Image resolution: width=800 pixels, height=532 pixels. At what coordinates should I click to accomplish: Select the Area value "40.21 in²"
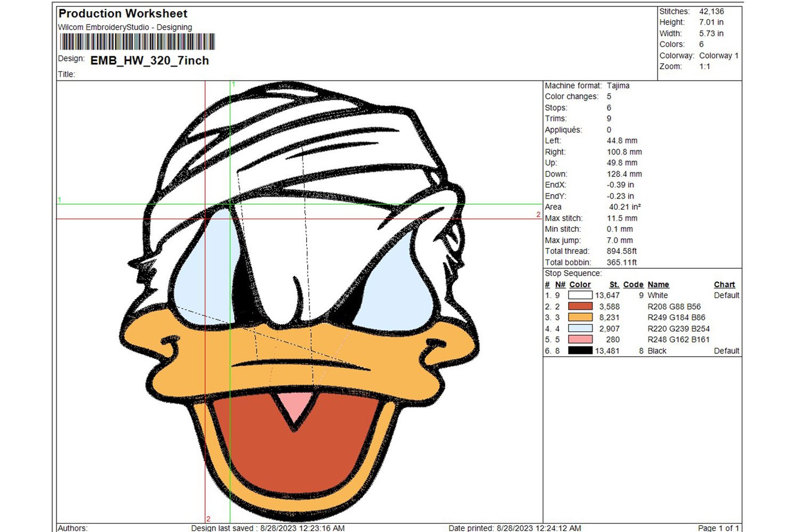625,207
